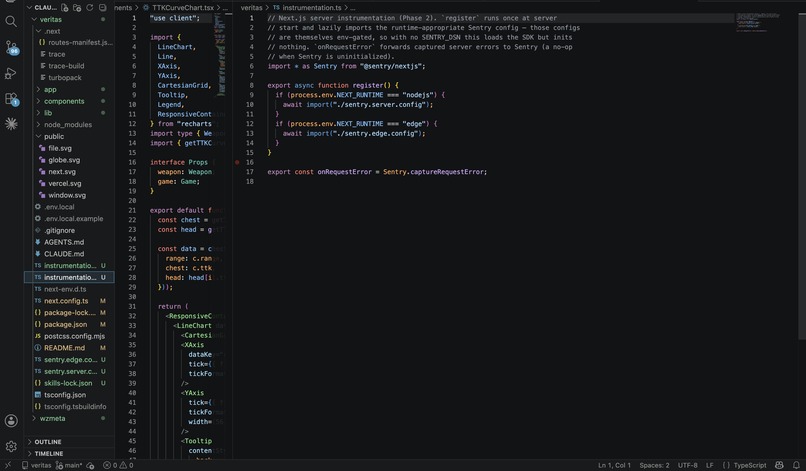This screenshot has width=806, height=471.
Task: Refresh the explorer file tree
Action: click(x=90, y=8)
